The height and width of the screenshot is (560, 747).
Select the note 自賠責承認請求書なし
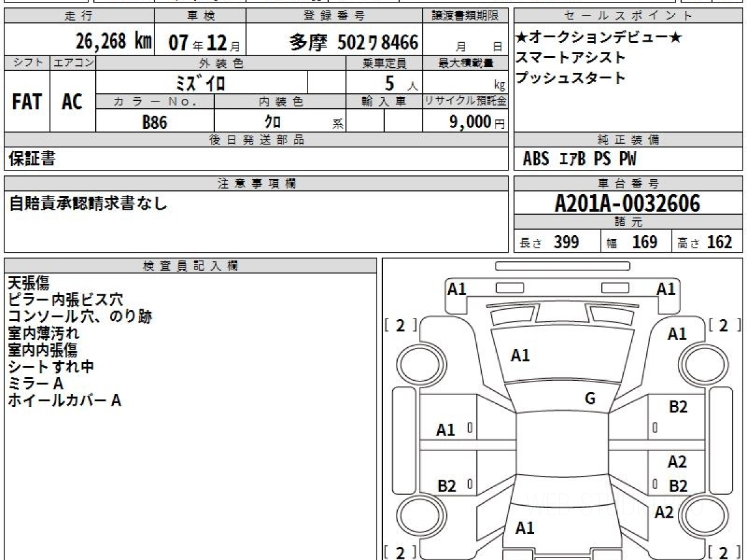(88, 203)
